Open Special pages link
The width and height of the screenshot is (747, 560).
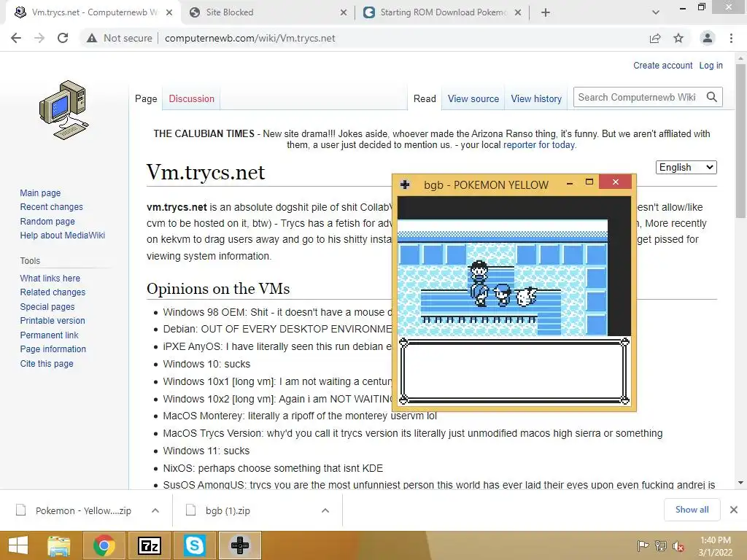click(47, 307)
